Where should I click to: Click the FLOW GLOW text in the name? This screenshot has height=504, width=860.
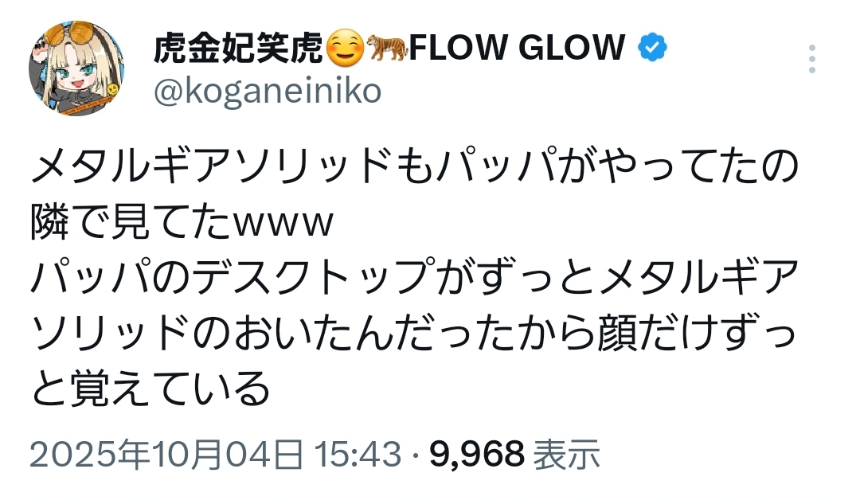coord(517,49)
